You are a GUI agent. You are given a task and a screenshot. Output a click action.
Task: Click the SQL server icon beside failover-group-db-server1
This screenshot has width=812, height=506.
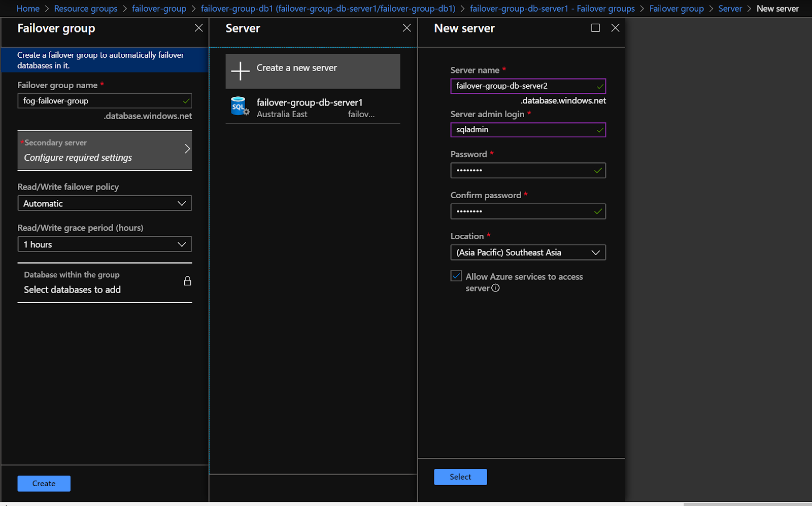tap(239, 106)
